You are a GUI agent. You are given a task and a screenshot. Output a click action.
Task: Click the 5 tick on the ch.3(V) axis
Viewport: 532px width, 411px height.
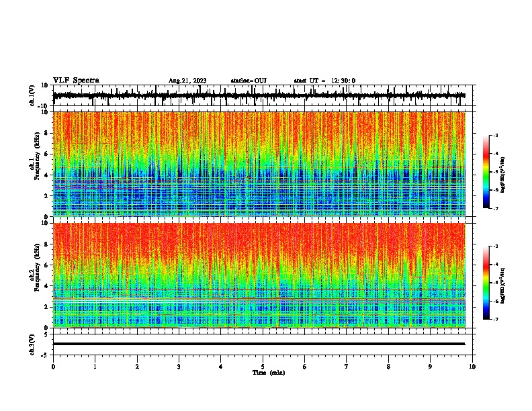(46, 334)
